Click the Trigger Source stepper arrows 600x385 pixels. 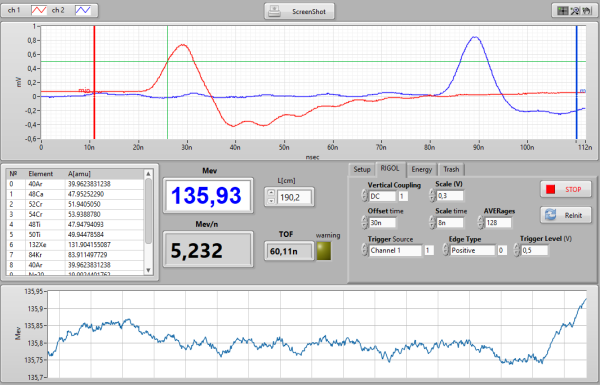[364, 250]
